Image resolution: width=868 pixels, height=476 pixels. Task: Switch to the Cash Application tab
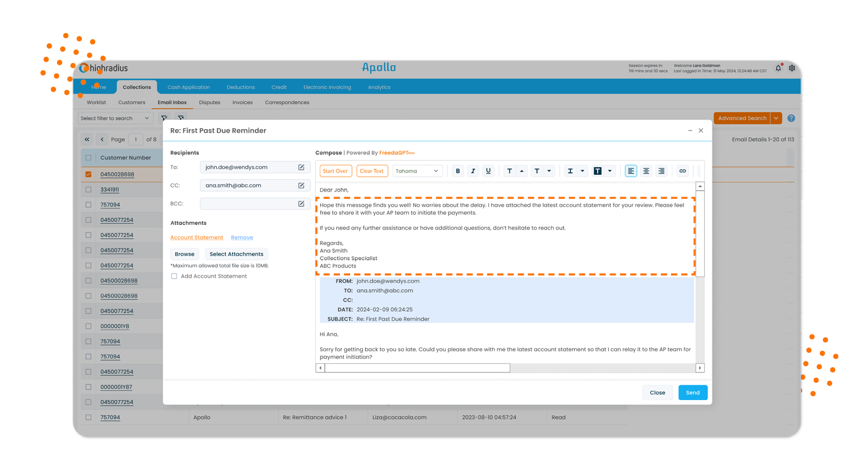click(188, 87)
